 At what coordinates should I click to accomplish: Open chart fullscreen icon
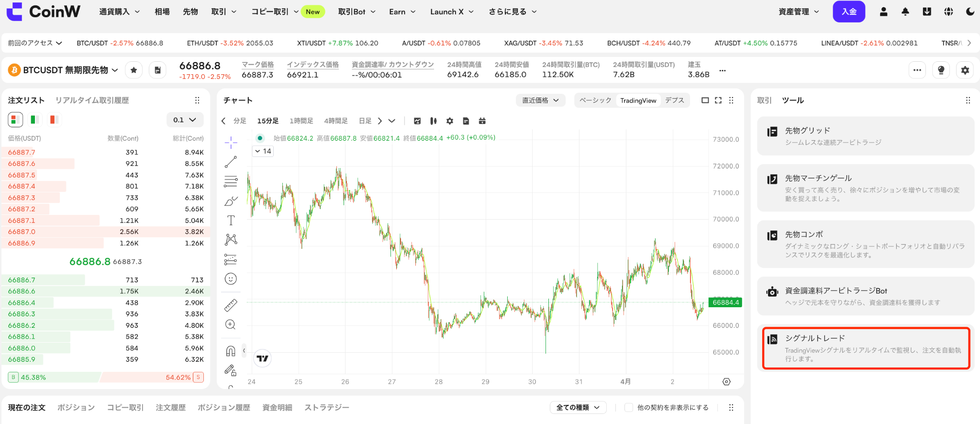[718, 100]
